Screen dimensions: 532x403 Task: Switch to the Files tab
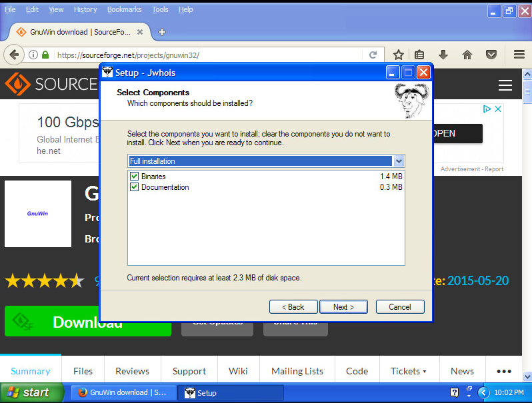click(x=83, y=371)
